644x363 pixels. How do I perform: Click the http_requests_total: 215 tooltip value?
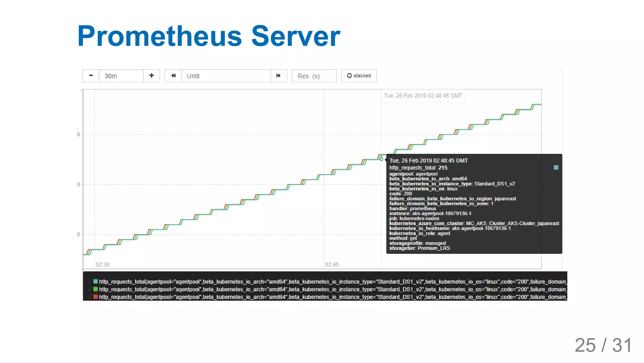coord(418,168)
